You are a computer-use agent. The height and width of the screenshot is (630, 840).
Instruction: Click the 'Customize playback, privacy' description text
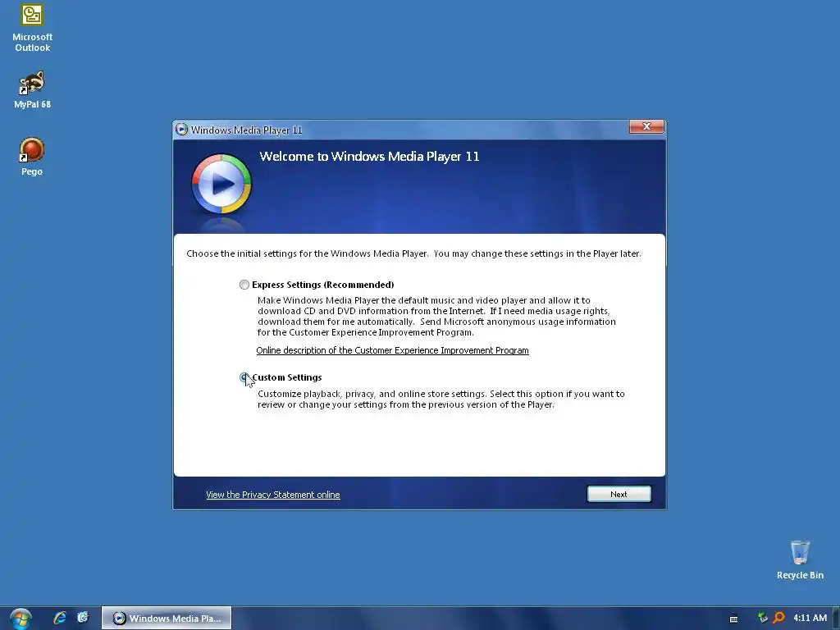(441, 399)
